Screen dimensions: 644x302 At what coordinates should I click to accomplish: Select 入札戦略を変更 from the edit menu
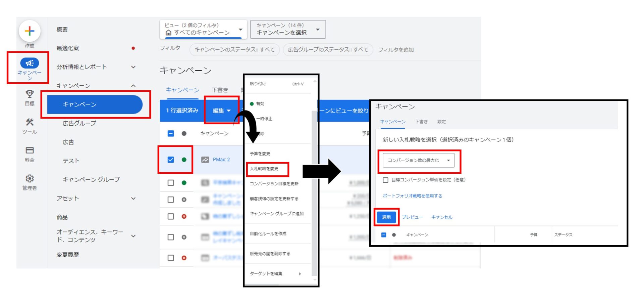[x=264, y=169]
